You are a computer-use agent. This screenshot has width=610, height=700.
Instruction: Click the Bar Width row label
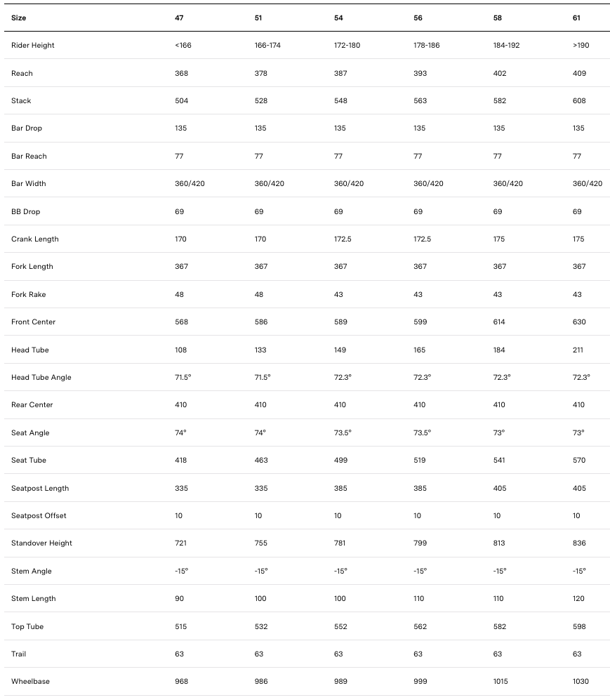(x=29, y=184)
